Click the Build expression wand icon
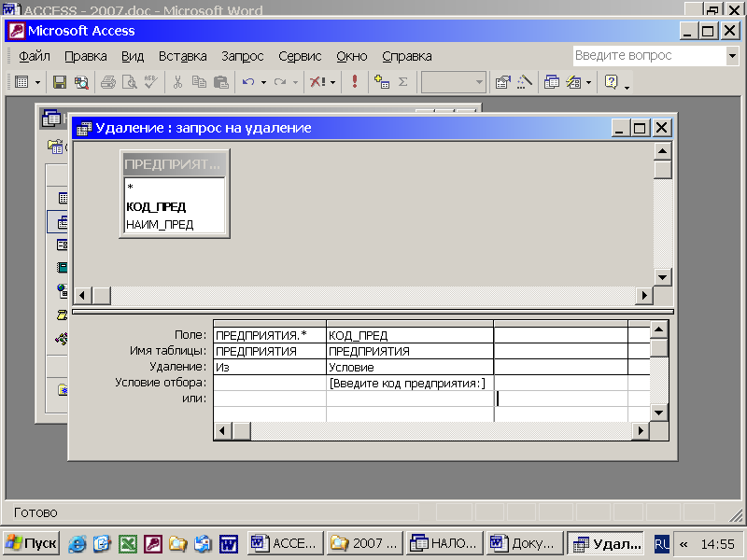This screenshot has width=747, height=560. click(525, 82)
